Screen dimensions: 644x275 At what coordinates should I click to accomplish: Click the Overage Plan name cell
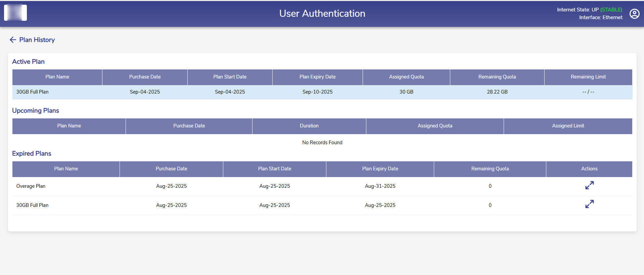tap(31, 186)
